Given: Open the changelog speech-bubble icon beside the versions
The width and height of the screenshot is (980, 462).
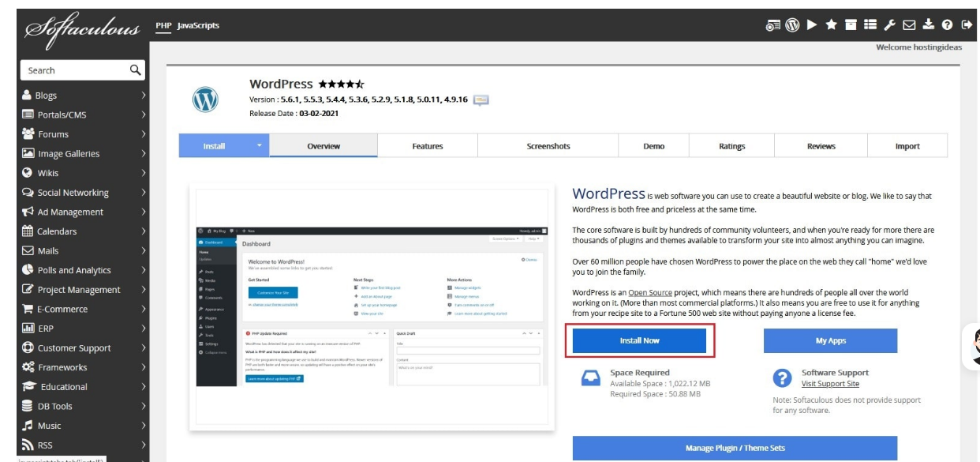Looking at the screenshot, I should [x=481, y=101].
